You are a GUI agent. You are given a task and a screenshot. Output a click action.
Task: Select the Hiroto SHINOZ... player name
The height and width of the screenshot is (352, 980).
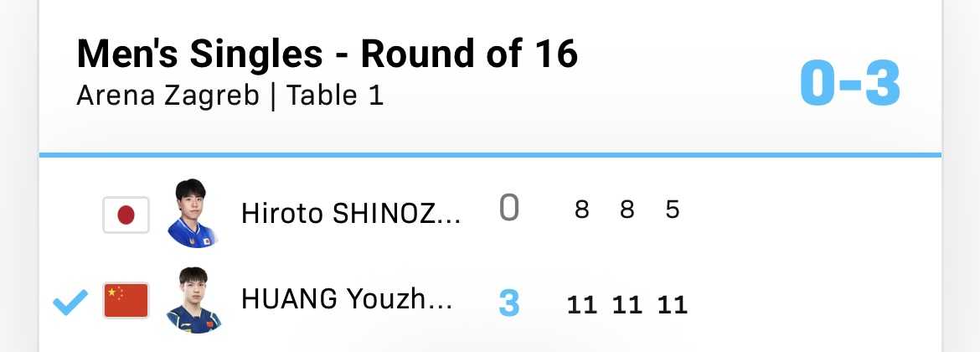351,214
